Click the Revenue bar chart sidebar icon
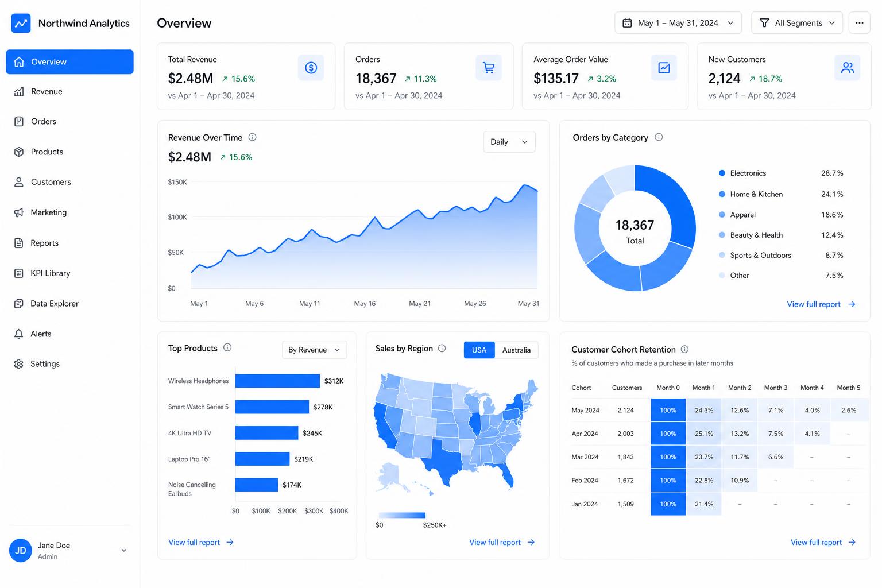This screenshot has width=882, height=588. pyautogui.click(x=19, y=92)
